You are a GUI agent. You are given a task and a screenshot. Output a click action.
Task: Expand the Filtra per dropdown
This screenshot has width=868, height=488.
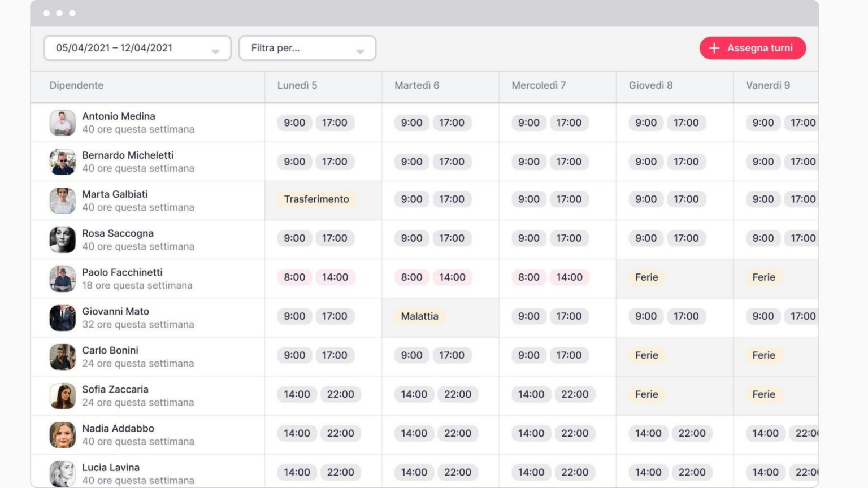click(x=307, y=48)
